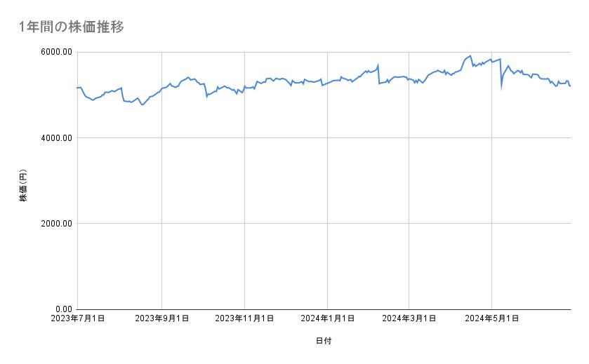
Task: Click the 2000.00 y-axis label
Action: (57, 224)
